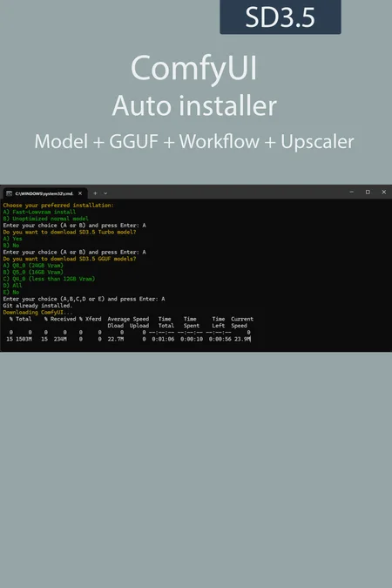392x588 pixels.
Task: Maximize the terminal window
Action: tap(368, 192)
